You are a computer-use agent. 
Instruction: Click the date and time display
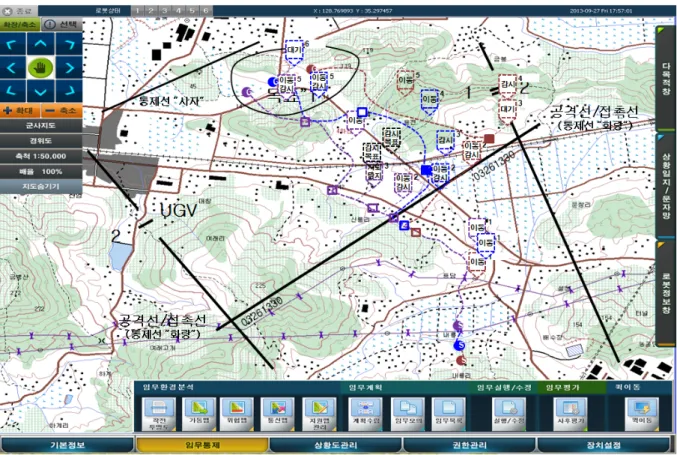[601, 11]
